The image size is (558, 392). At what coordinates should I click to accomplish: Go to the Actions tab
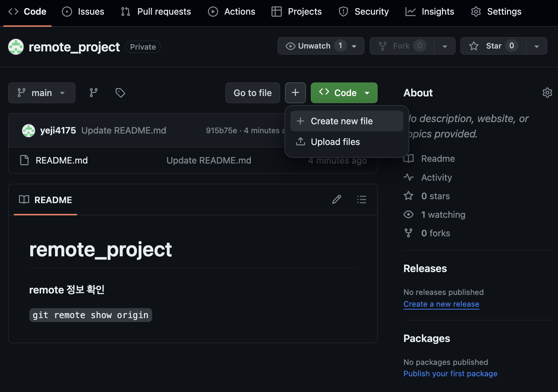pos(232,11)
